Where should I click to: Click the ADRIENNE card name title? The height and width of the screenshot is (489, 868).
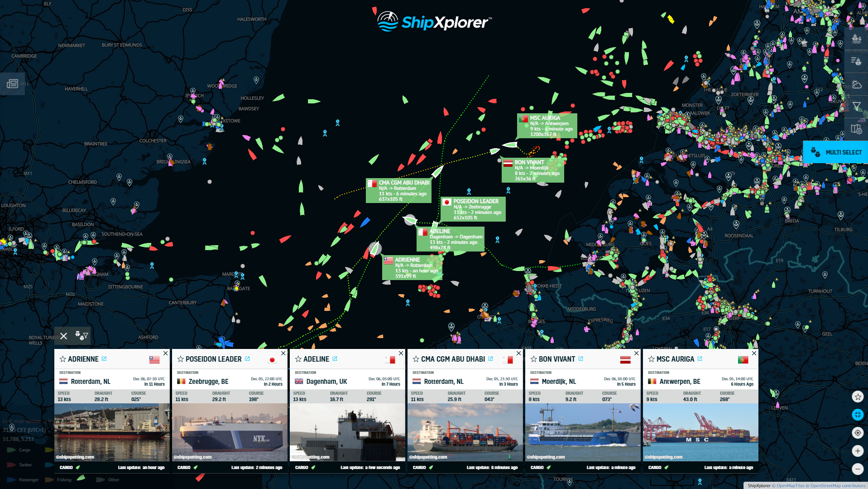[x=83, y=359]
